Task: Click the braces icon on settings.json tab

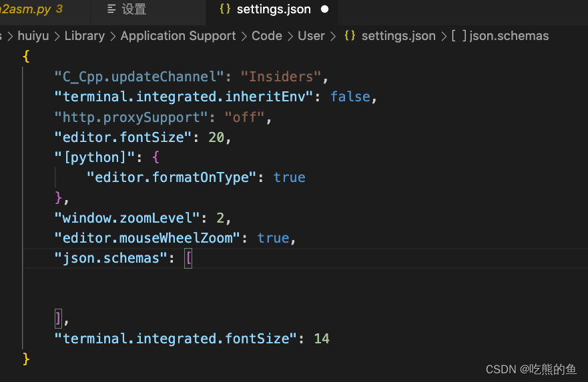Action: coord(225,9)
